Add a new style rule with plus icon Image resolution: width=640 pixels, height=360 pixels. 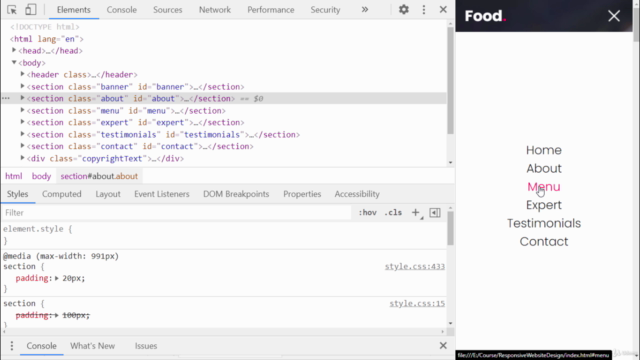[416, 213]
